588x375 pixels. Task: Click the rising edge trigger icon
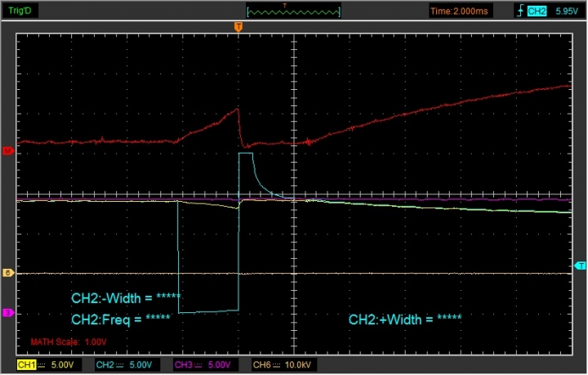520,11
